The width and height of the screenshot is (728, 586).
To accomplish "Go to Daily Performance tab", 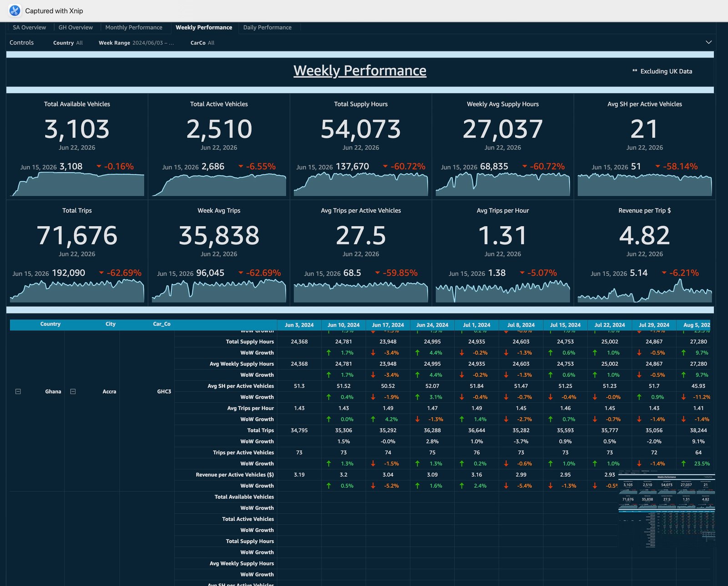I will (x=268, y=27).
